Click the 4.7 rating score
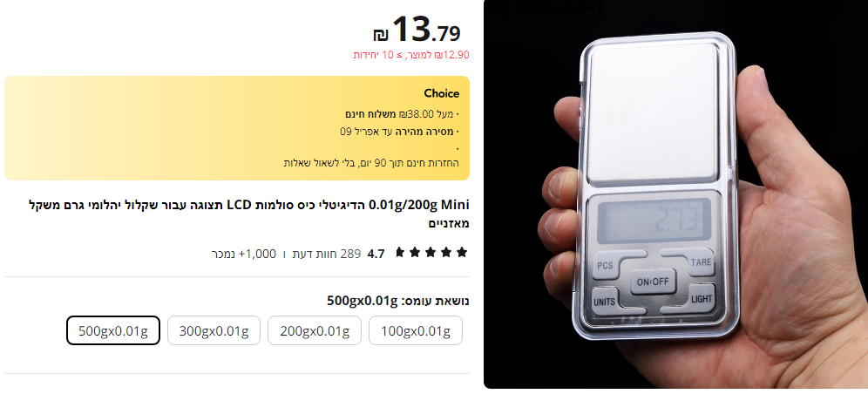868x394 pixels. pyautogui.click(x=376, y=254)
